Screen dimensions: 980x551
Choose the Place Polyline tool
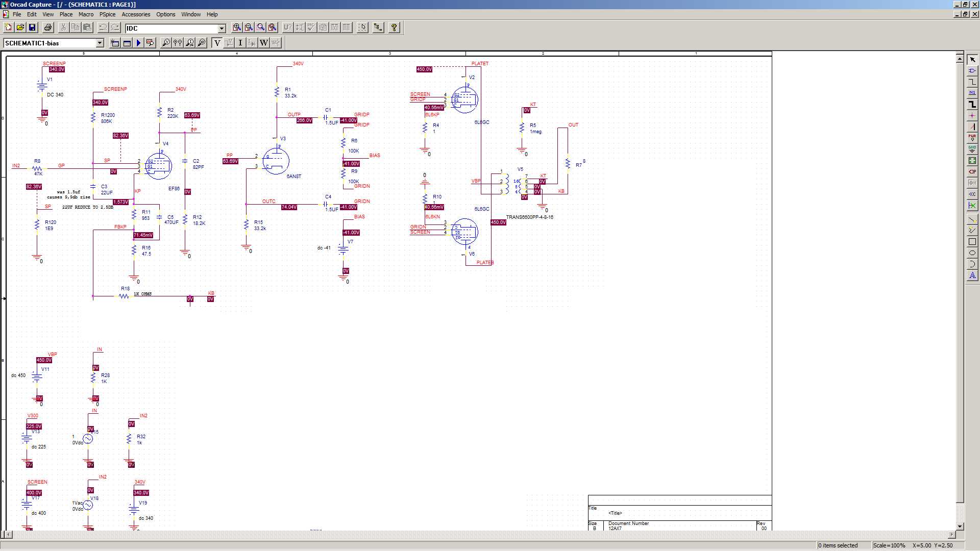coord(972,231)
